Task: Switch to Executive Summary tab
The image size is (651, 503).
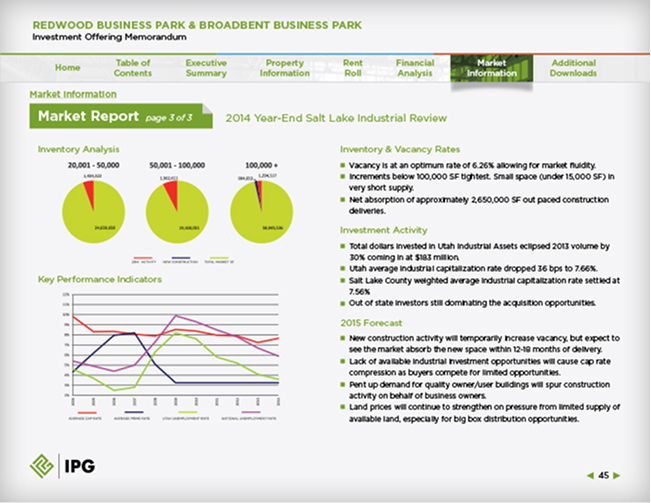Action: [206, 68]
